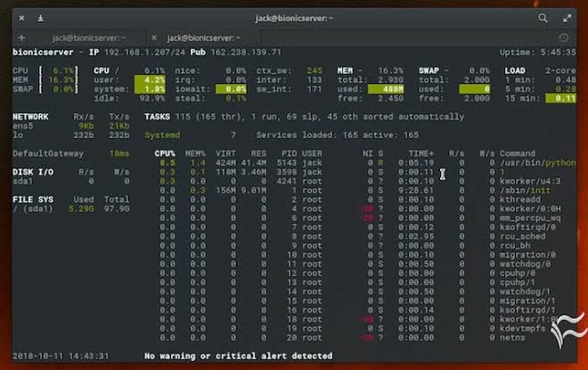Click the highlighted 15 min load 0.11
The width and height of the screenshot is (588, 370).
[561, 98]
